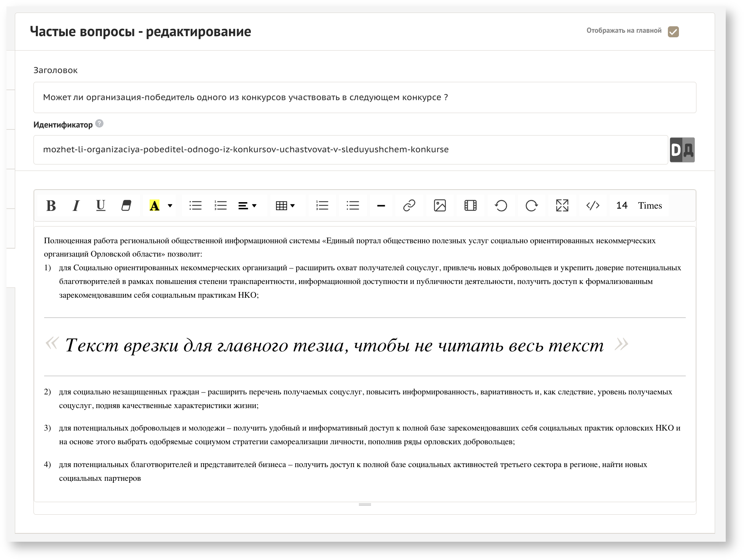Uncheck the Отображать на главной checkbox

[673, 32]
